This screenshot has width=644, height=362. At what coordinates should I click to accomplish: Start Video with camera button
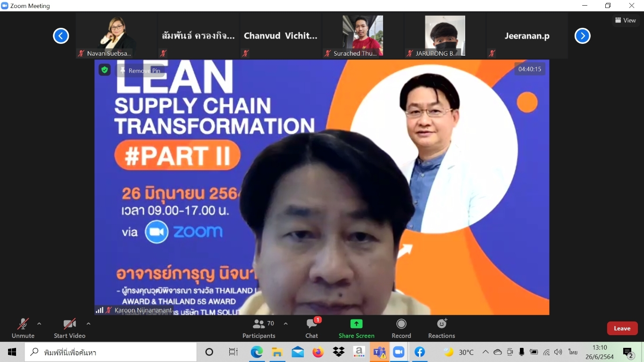(x=69, y=329)
